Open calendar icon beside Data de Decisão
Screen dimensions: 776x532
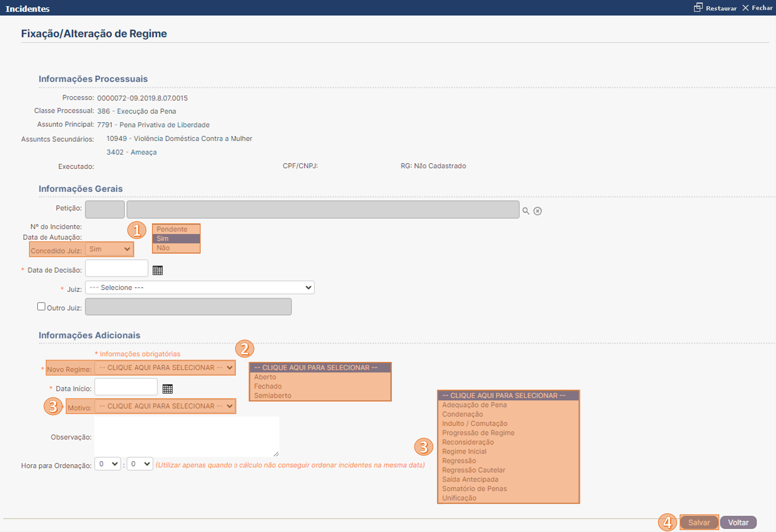(x=158, y=270)
